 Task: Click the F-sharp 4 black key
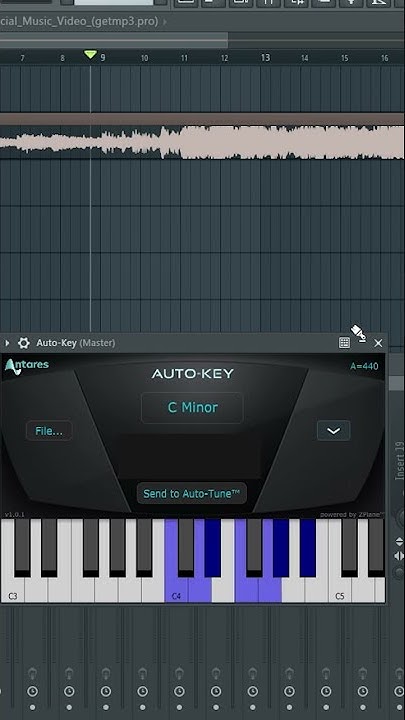pyautogui.click(x=254, y=546)
